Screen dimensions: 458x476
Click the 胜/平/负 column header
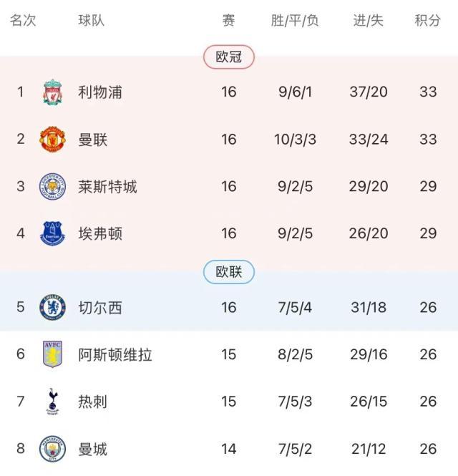[295, 21]
